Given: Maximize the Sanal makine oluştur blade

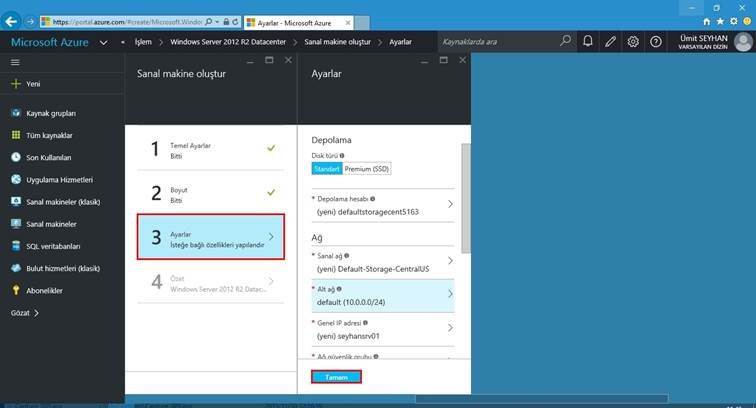Looking at the screenshot, I should [x=269, y=60].
